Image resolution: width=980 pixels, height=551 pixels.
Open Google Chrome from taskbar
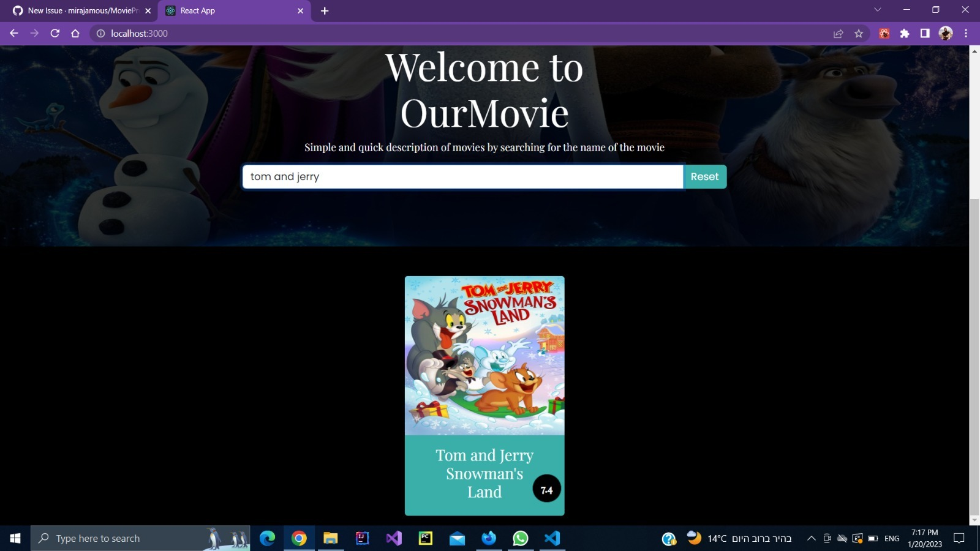299,538
